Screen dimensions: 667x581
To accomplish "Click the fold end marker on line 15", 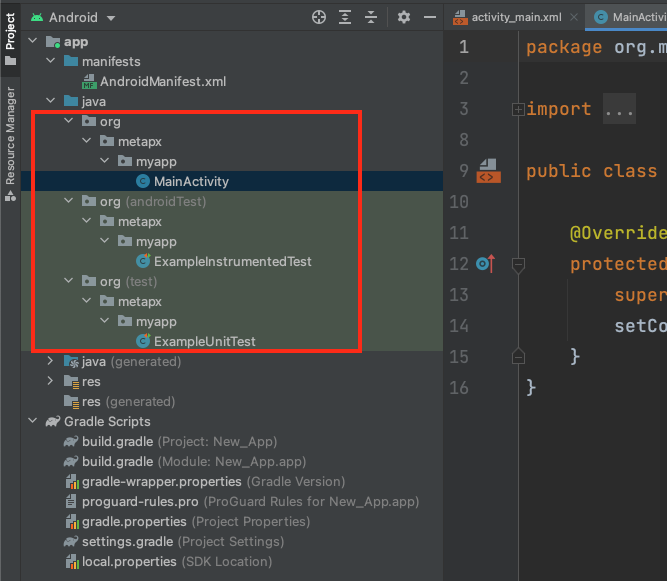I will (x=518, y=356).
